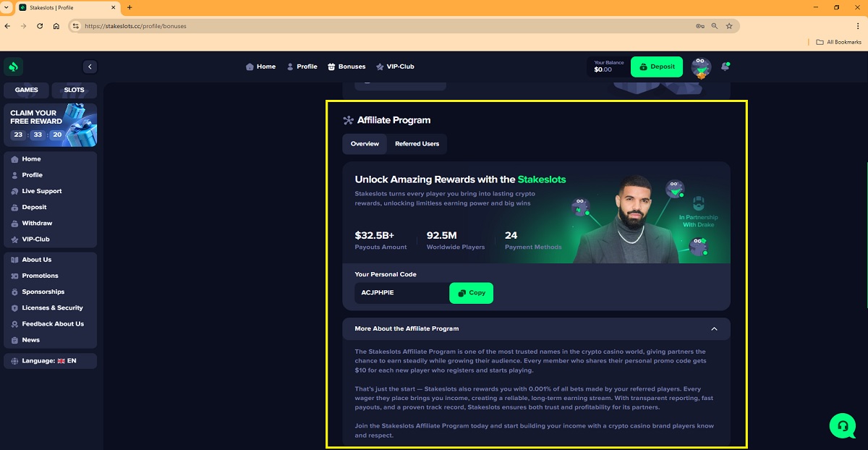Click the personal code ACJPHPIE field

coord(401,293)
